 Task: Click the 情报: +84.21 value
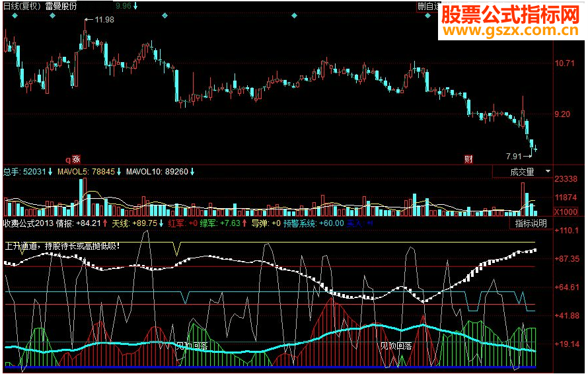tap(79, 223)
